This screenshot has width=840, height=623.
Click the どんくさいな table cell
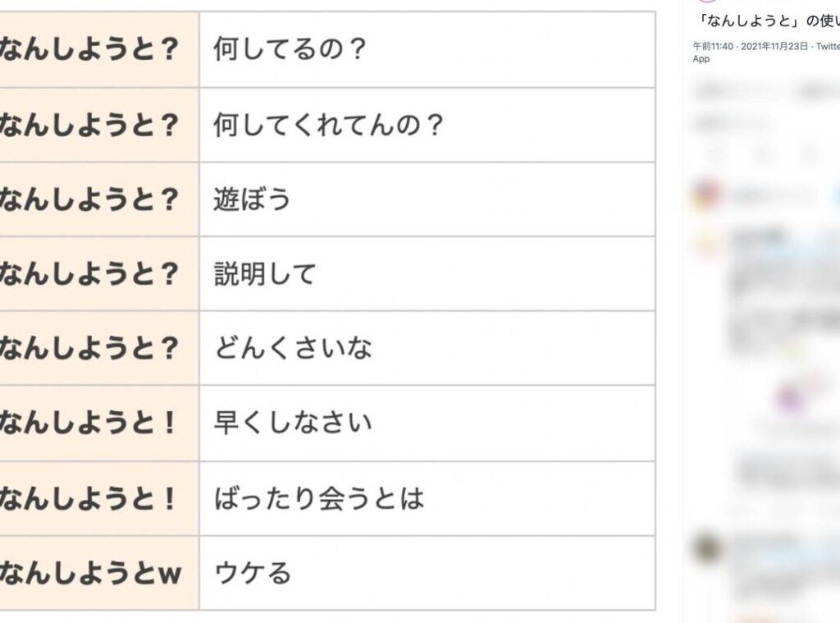click(427, 348)
